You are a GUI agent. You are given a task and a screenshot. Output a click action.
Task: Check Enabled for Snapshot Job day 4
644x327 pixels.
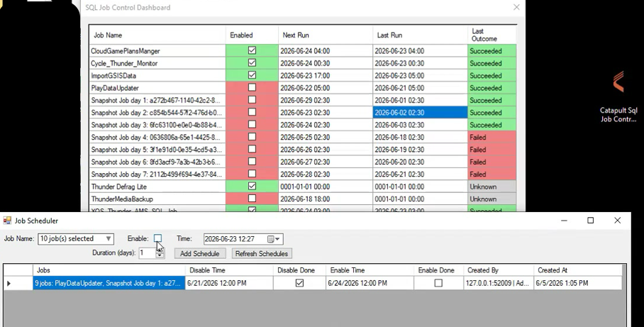click(x=252, y=137)
